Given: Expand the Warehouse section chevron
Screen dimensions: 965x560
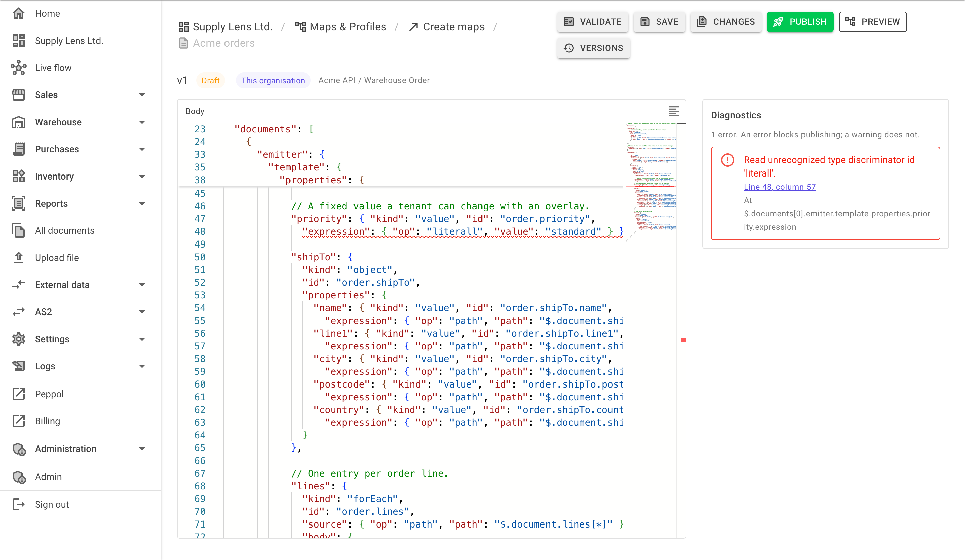Looking at the screenshot, I should [x=142, y=122].
